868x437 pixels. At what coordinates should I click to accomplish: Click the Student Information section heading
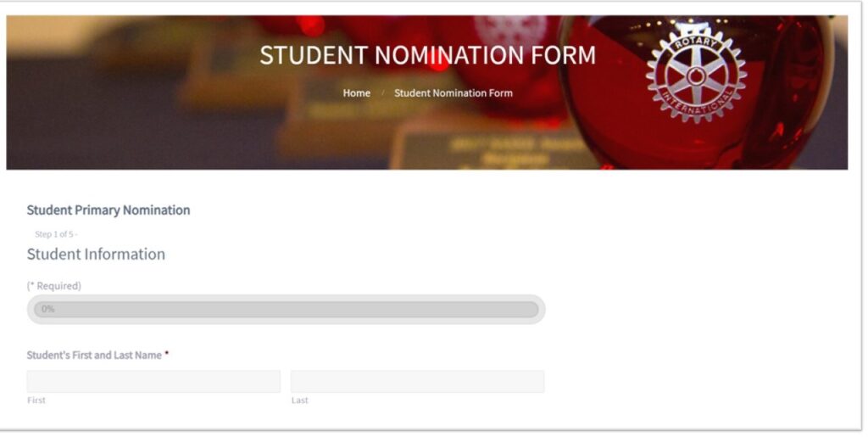[96, 255]
